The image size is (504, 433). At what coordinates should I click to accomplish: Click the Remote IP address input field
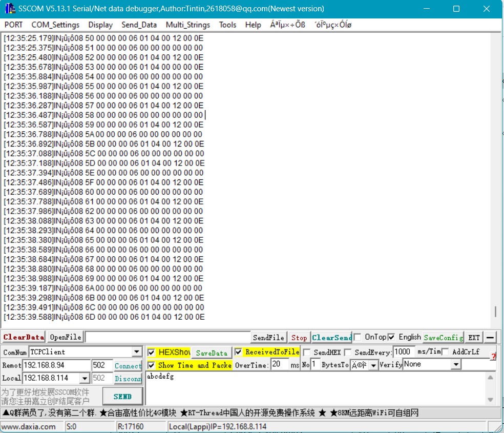(56, 365)
